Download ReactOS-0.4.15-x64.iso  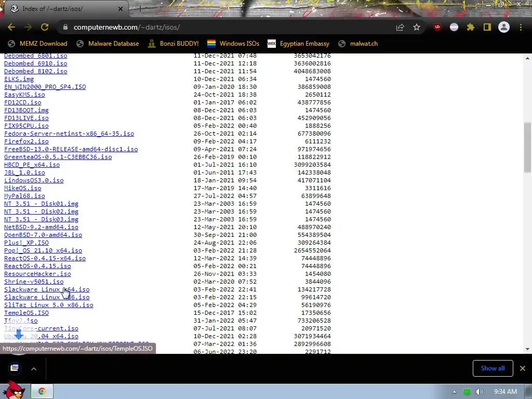point(45,259)
